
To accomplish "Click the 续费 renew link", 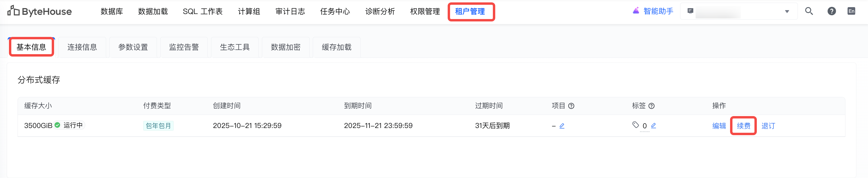I will [x=743, y=126].
